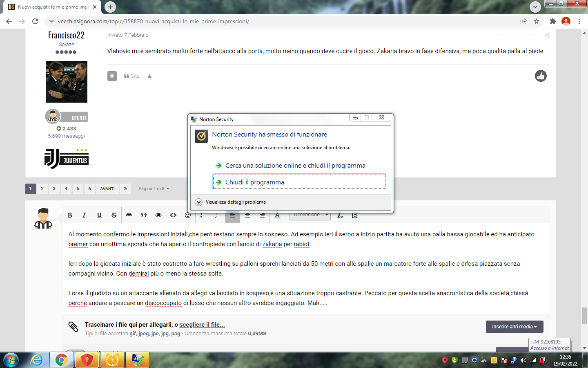Toggle bold formatting in the editor
This screenshot has width=588, height=368.
pos(70,215)
